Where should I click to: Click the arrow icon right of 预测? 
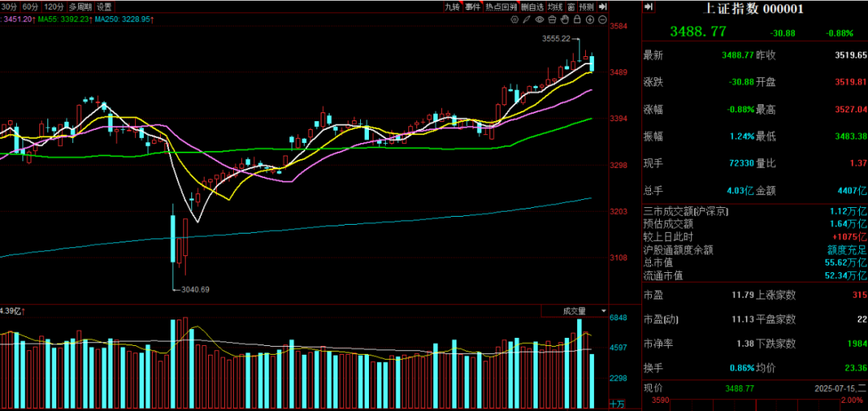pyautogui.click(x=603, y=6)
